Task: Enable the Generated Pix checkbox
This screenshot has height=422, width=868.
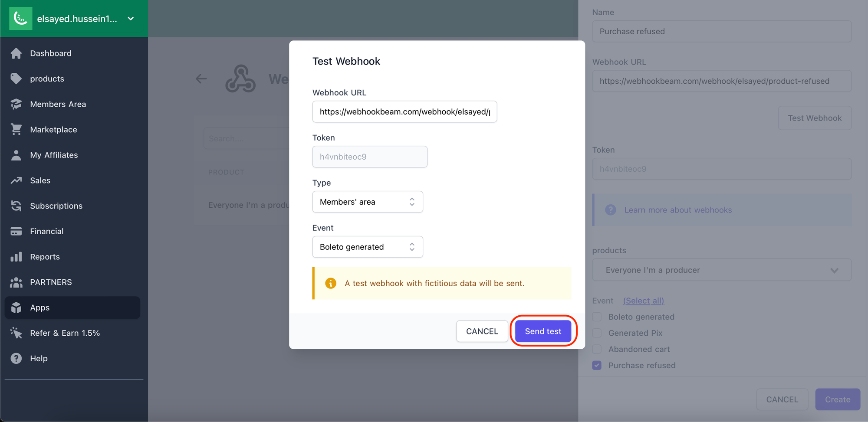Action: tap(597, 333)
